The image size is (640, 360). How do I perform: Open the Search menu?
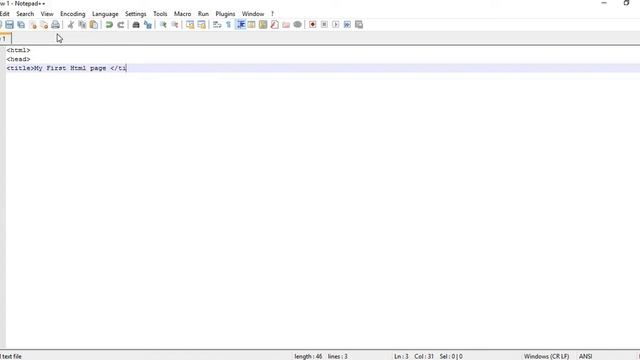click(25, 14)
